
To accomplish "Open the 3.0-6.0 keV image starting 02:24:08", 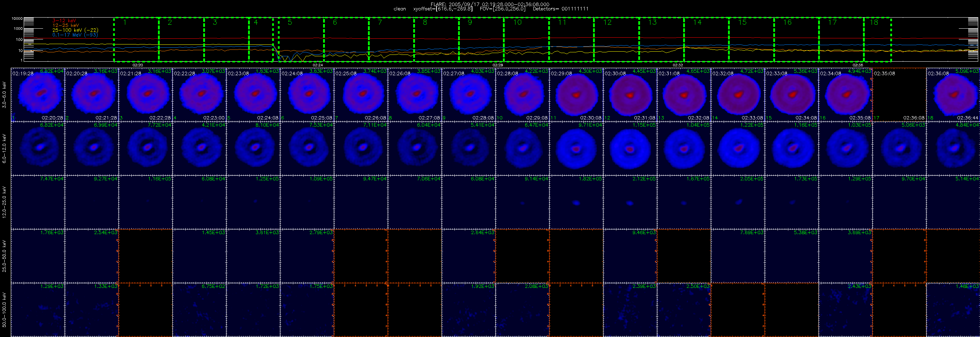I will coord(307,95).
